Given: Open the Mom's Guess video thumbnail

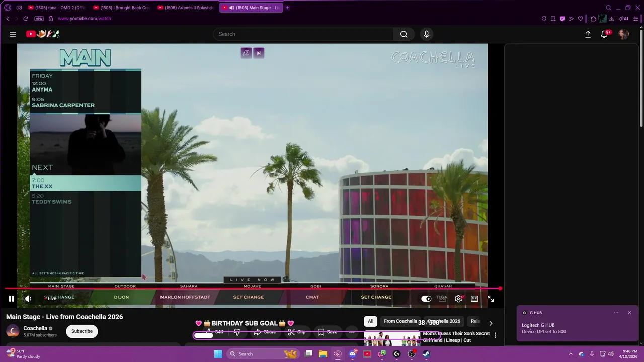Looking at the screenshot, I should click(x=392, y=338).
